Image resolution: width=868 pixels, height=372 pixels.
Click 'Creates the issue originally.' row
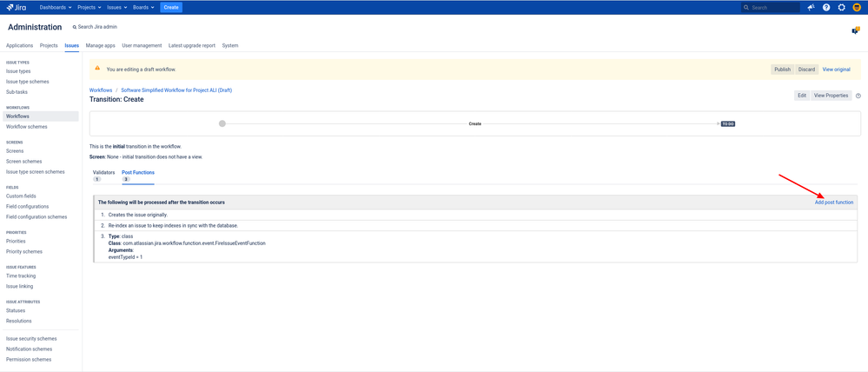coord(475,215)
